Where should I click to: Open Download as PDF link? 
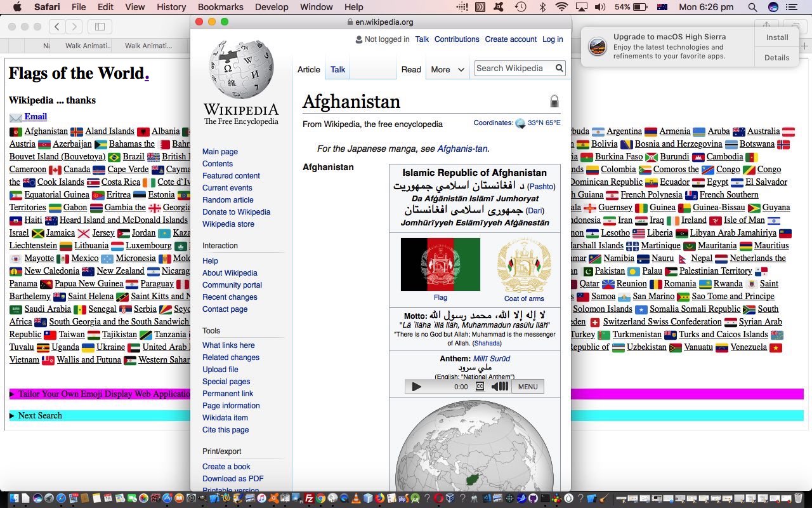pos(233,479)
